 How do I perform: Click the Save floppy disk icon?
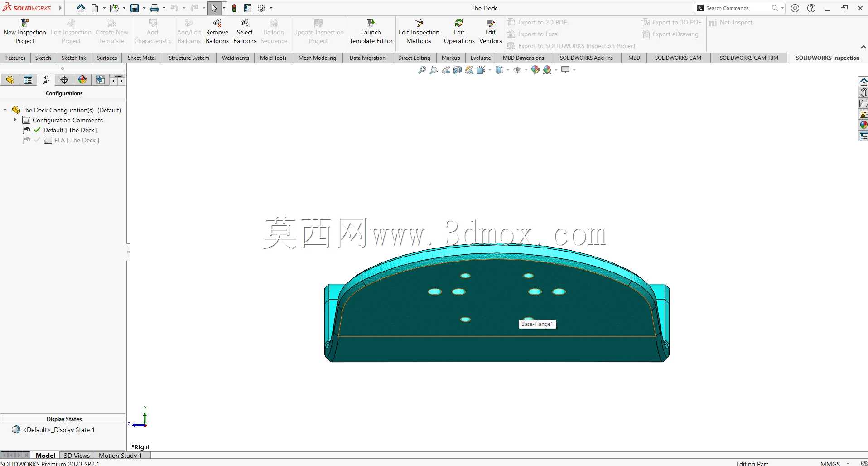tap(135, 8)
